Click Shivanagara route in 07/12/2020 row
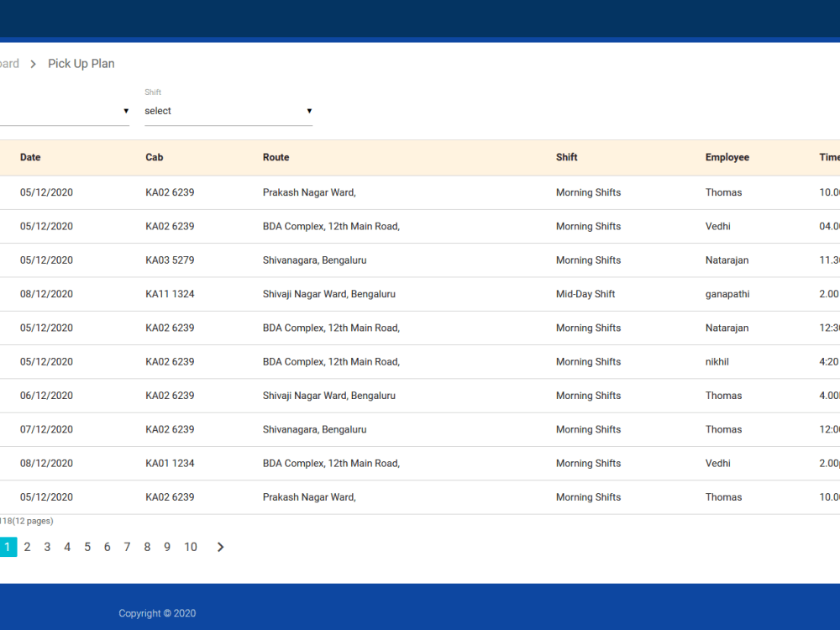 (x=314, y=429)
